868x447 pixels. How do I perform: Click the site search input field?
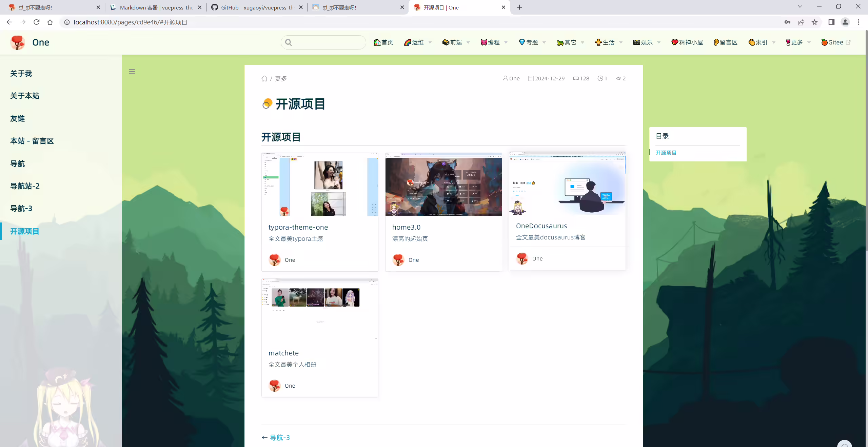[323, 42]
